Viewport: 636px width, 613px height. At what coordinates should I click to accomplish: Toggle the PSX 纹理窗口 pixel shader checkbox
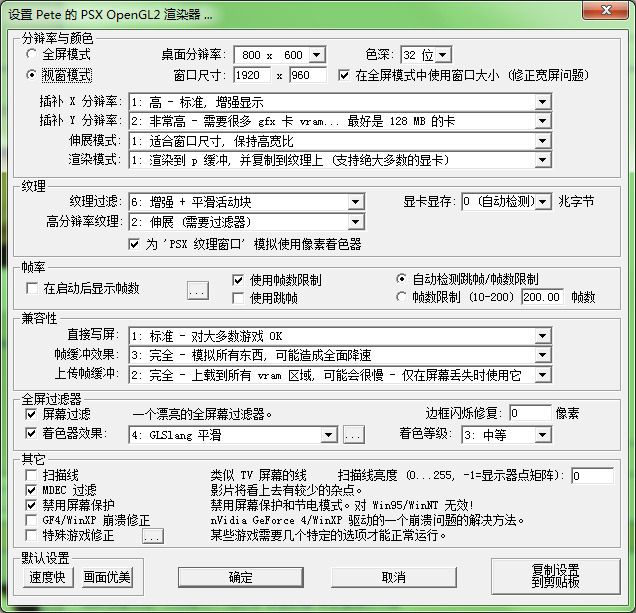tap(134, 244)
